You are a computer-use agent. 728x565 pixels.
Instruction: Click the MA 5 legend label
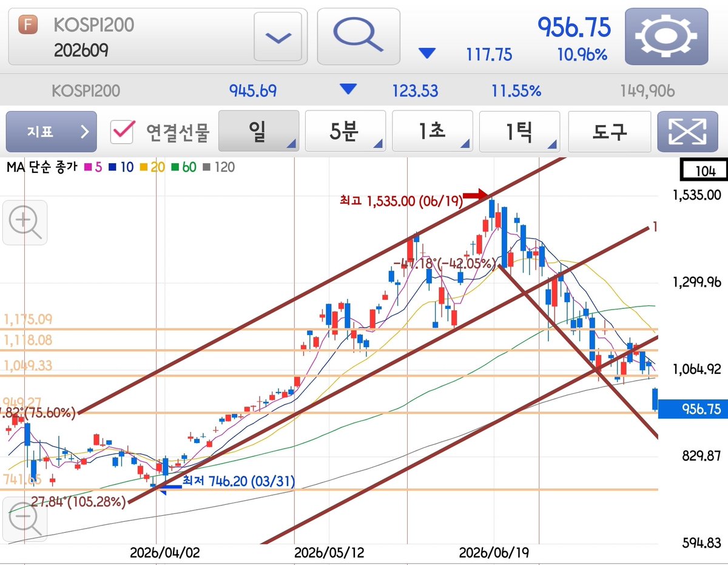coord(95,167)
